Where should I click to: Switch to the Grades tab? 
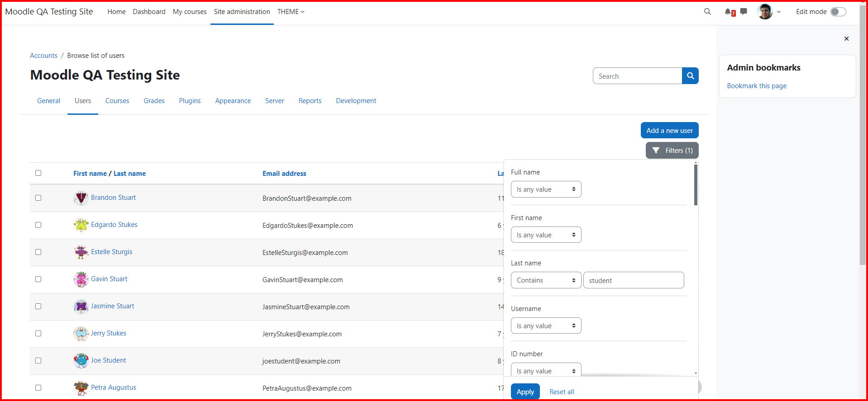154,101
